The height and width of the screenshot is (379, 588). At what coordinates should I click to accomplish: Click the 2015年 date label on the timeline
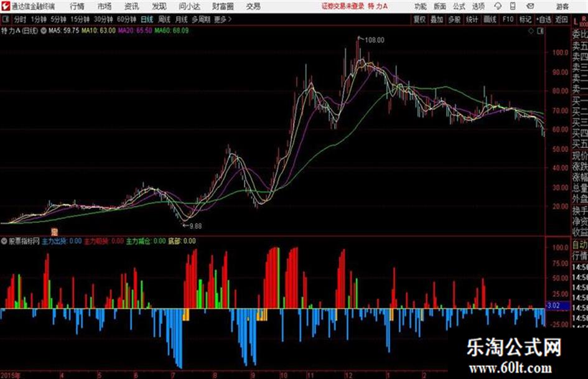[x=11, y=375]
